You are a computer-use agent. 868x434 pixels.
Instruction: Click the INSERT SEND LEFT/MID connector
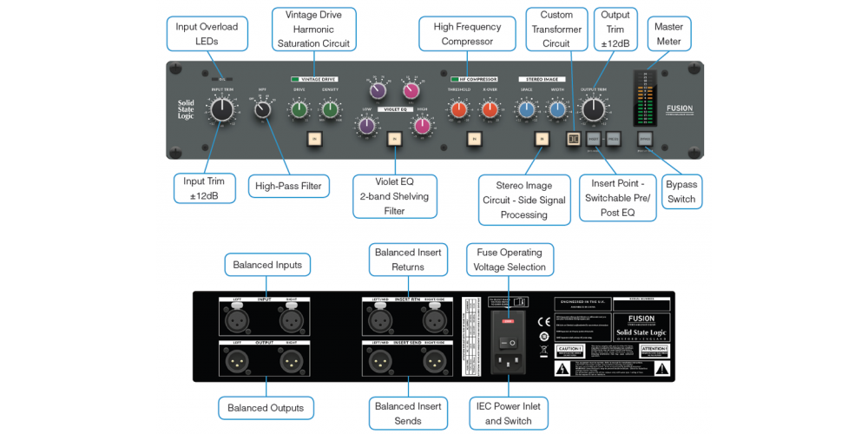(381, 361)
